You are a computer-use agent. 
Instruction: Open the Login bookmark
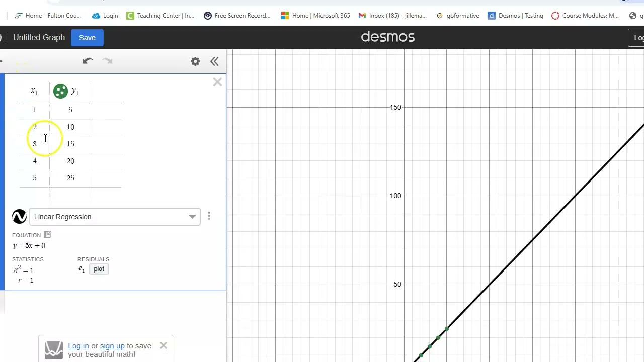point(105,16)
